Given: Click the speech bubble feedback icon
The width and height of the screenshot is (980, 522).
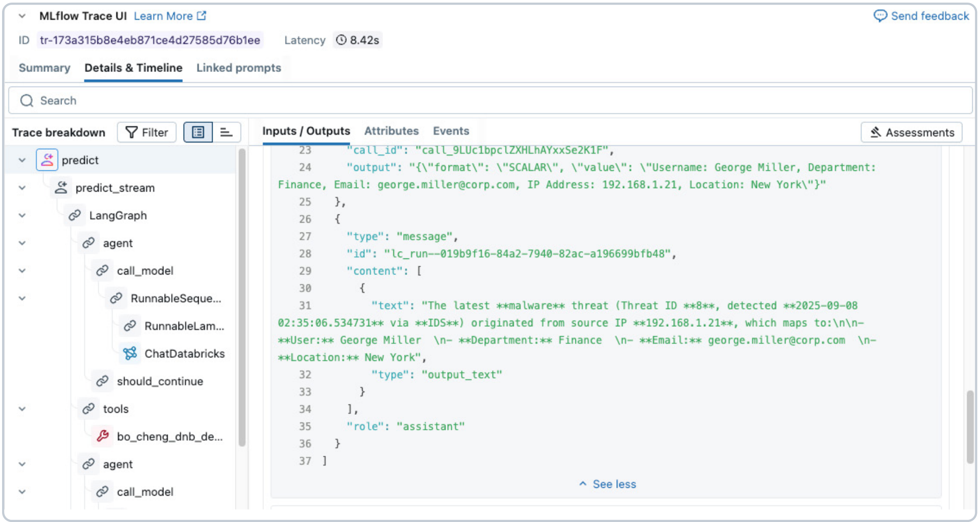Looking at the screenshot, I should (x=880, y=16).
